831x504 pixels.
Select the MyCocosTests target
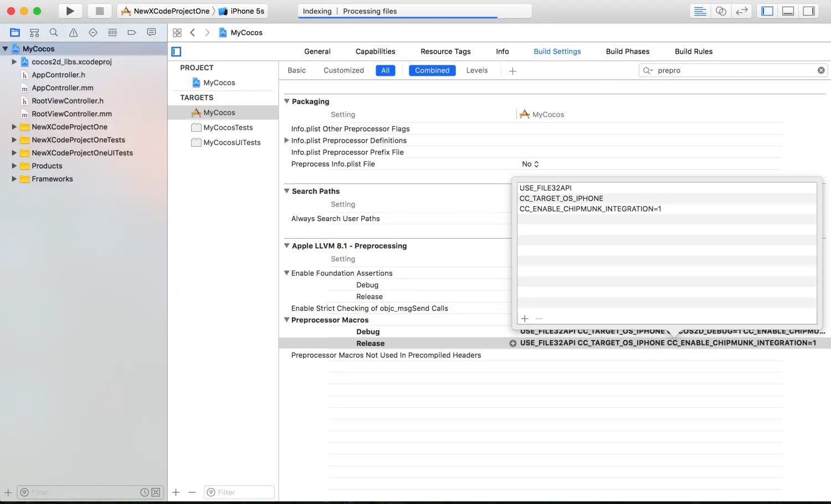pyautogui.click(x=228, y=127)
